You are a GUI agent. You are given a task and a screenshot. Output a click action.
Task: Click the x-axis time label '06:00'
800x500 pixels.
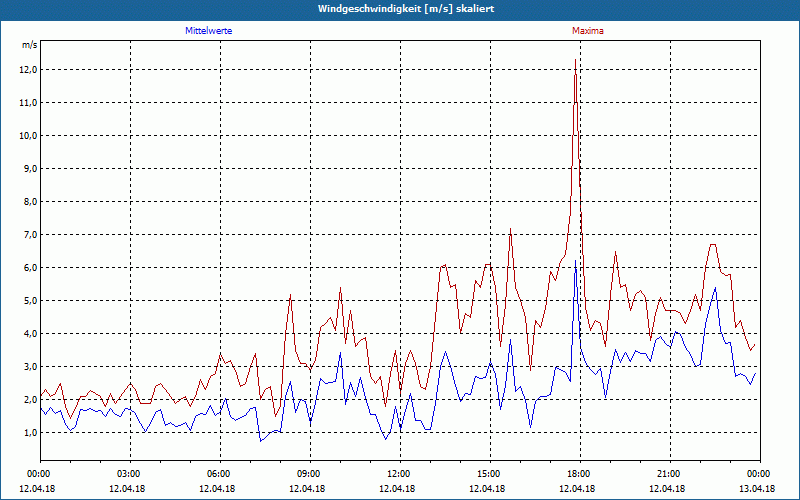tap(220, 474)
